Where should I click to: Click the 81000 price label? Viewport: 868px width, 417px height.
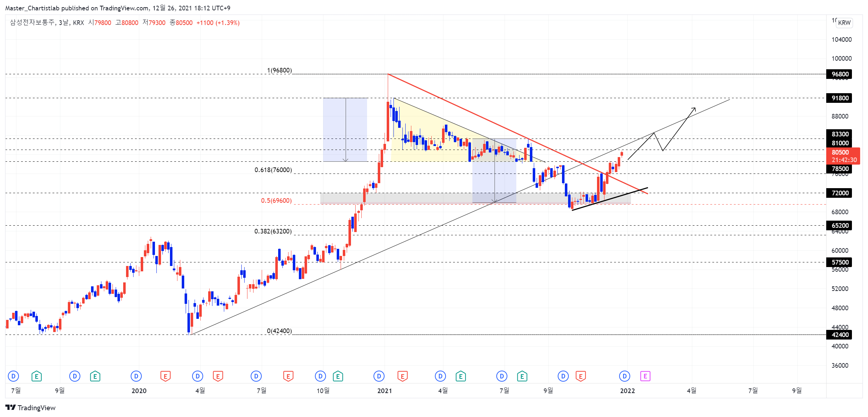pyautogui.click(x=839, y=143)
